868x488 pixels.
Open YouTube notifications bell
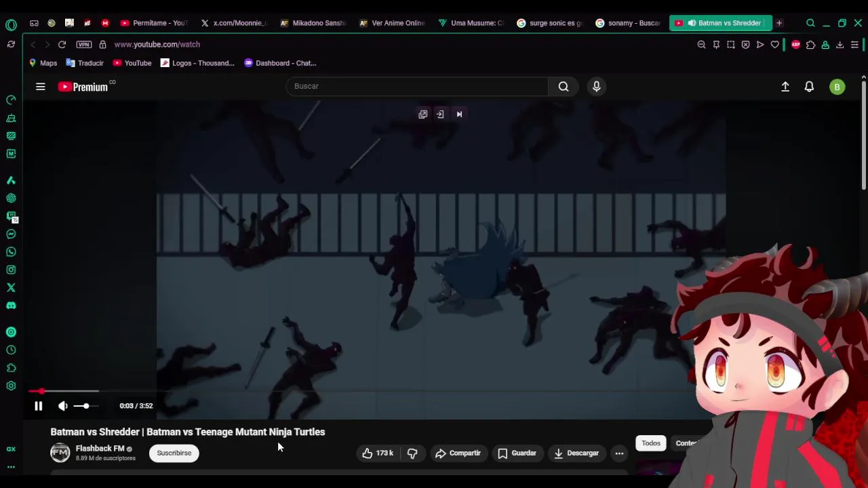coord(809,87)
